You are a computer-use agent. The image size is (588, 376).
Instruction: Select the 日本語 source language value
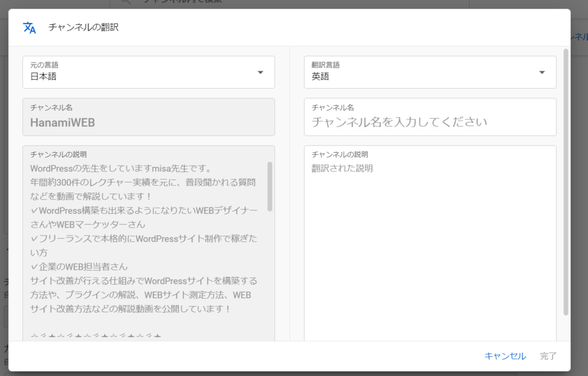coord(44,76)
